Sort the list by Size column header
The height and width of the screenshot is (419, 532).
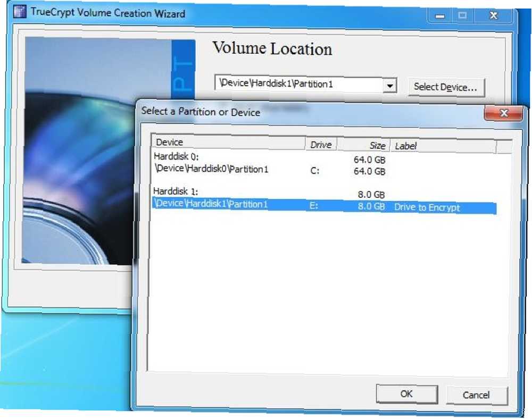[363, 146]
